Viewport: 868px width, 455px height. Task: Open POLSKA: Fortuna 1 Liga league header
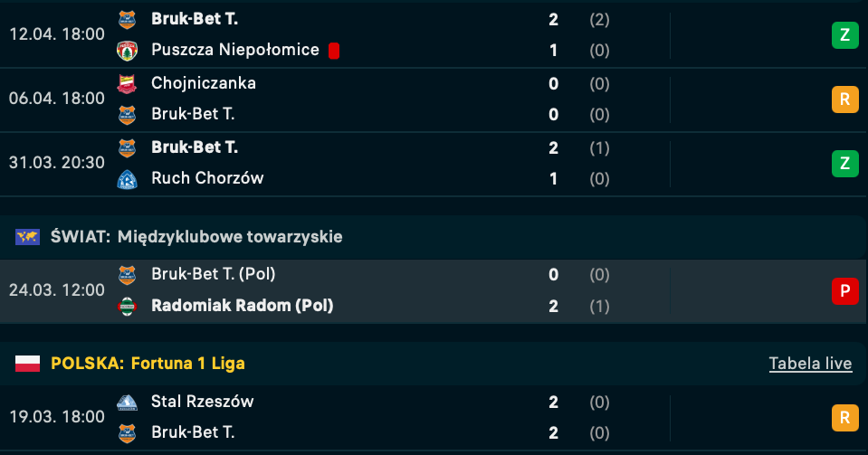tap(148, 364)
